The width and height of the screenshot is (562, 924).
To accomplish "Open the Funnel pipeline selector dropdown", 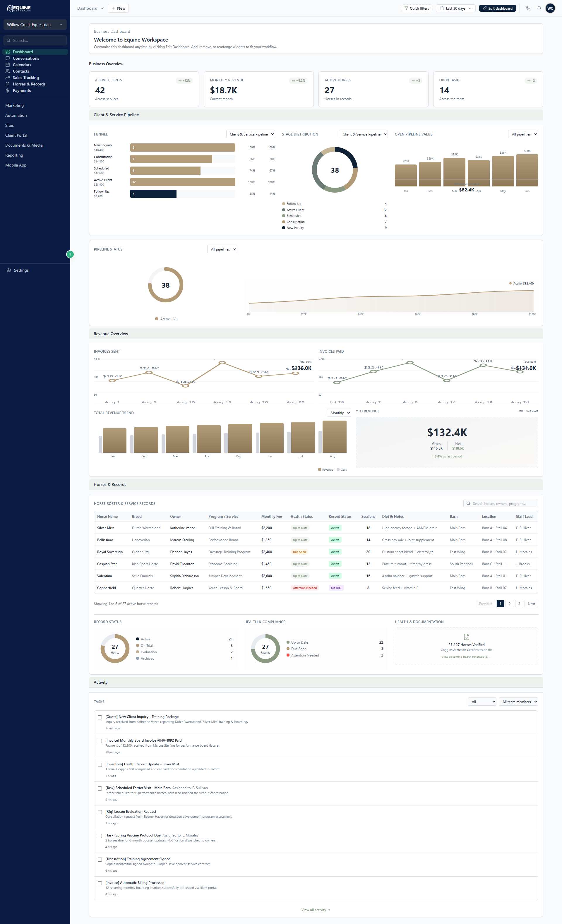I will click(x=251, y=134).
